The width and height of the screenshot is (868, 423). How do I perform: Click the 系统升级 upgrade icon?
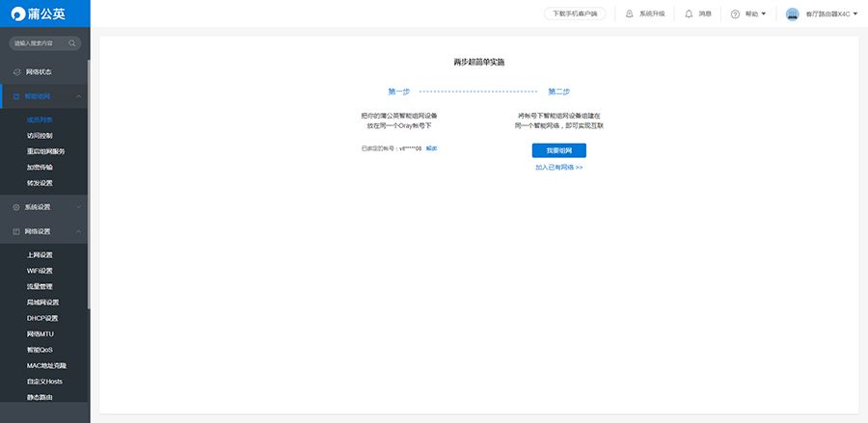(x=630, y=13)
